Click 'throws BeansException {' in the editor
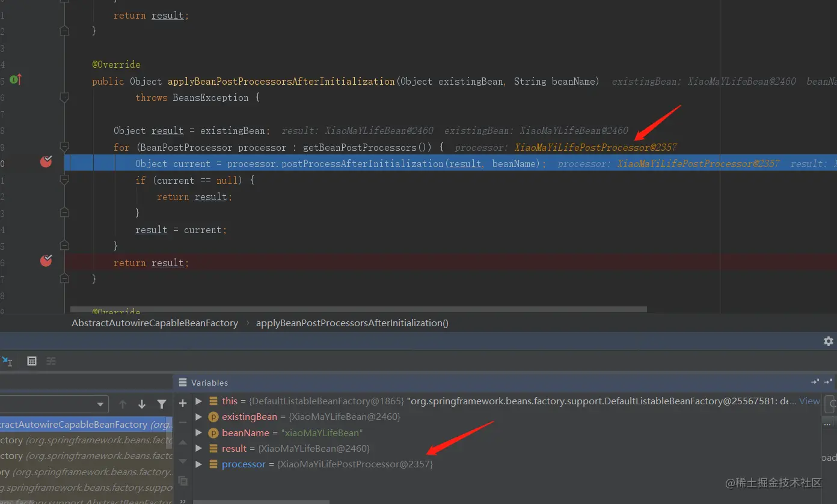 coord(198,97)
